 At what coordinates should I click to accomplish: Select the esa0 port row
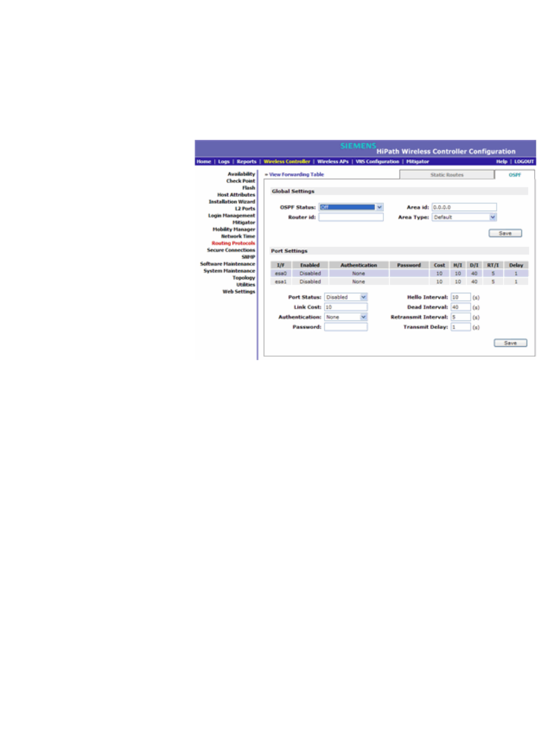(399, 273)
